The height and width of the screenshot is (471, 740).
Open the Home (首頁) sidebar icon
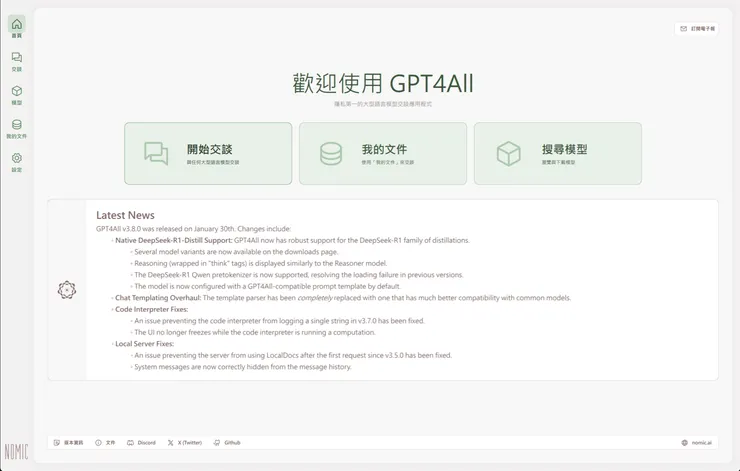click(17, 27)
